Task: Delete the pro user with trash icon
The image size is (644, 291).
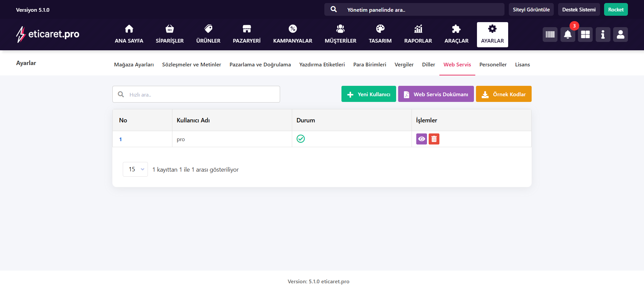Action: coord(434,139)
